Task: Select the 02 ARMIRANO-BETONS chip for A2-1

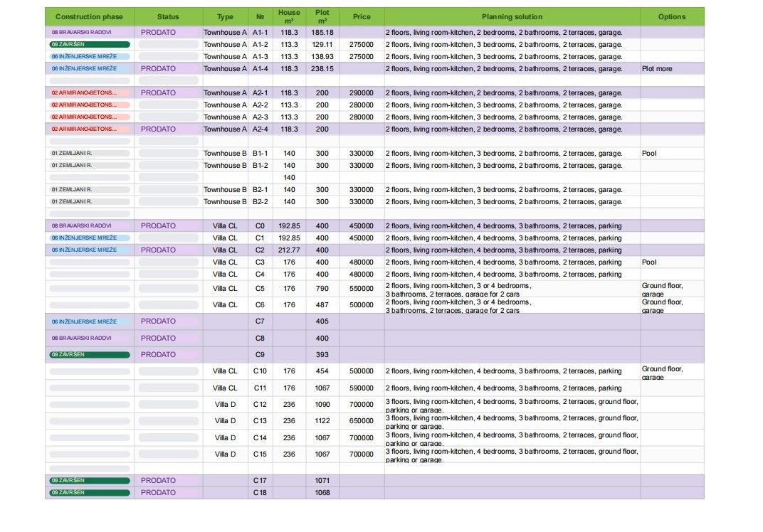Action: coord(90,93)
